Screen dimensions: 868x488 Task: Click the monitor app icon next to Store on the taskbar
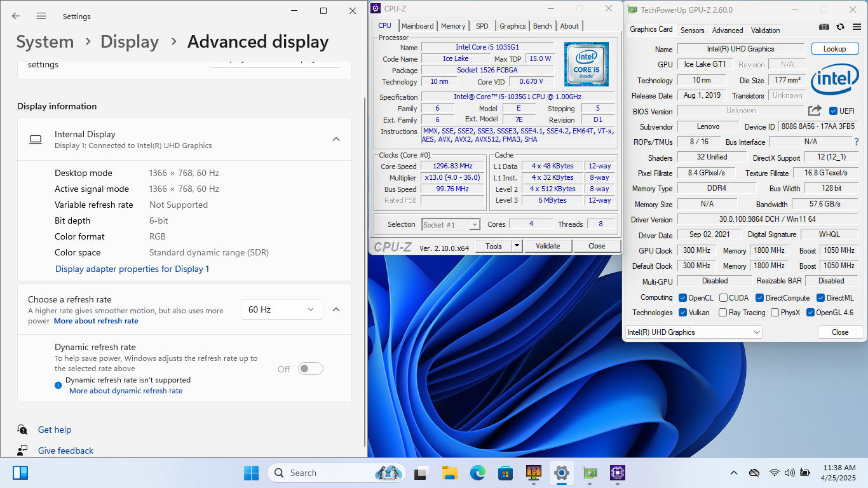click(533, 473)
